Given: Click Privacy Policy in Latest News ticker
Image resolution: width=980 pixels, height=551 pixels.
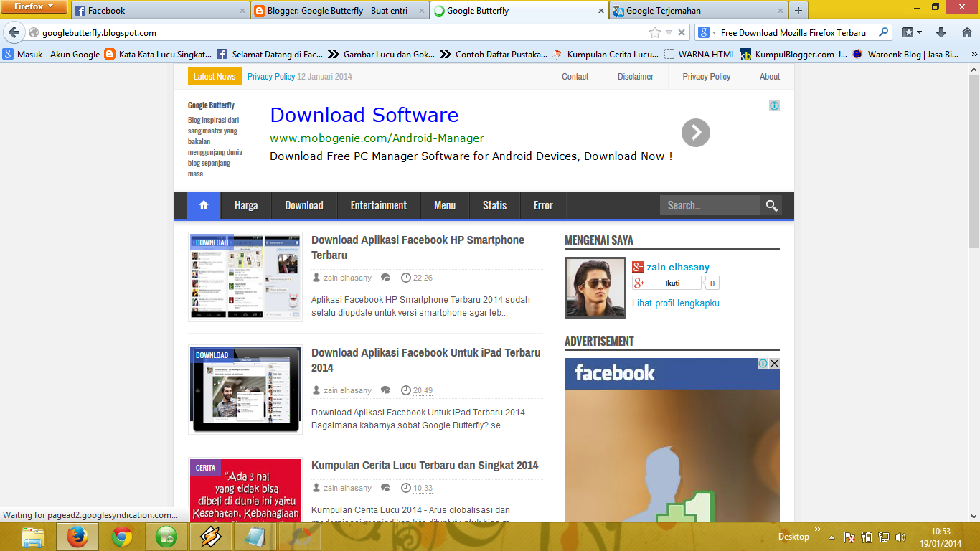Looking at the screenshot, I should pyautogui.click(x=271, y=77).
